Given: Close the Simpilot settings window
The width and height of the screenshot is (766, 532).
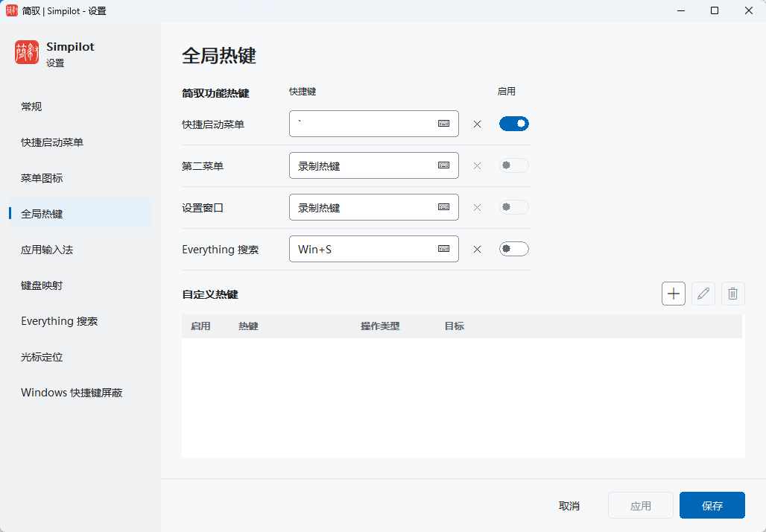Looking at the screenshot, I should click(x=748, y=10).
